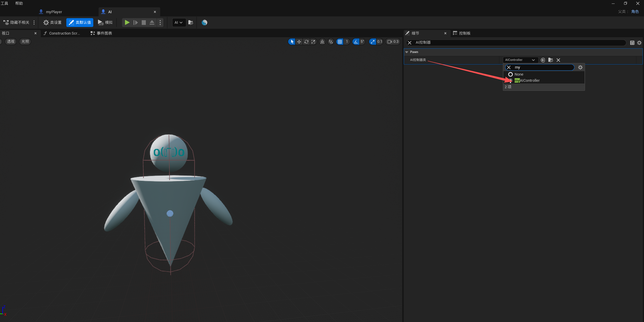Toggle scale snapping

coord(373,42)
